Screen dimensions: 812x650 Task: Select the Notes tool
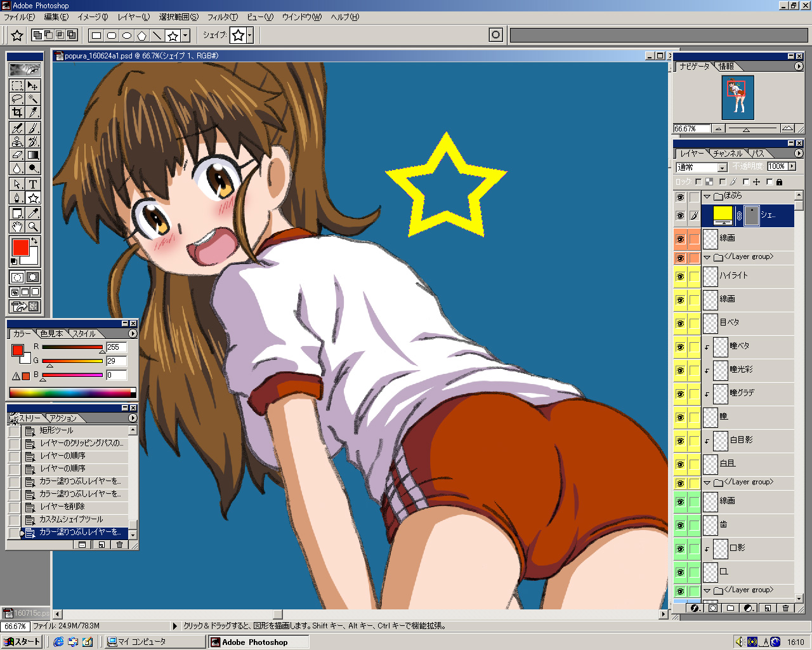pos(17,213)
